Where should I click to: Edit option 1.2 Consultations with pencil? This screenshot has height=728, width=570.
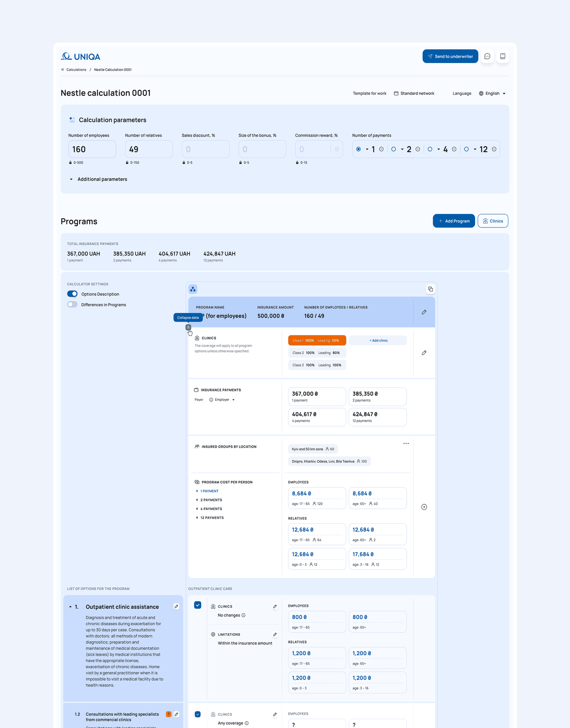(x=176, y=715)
